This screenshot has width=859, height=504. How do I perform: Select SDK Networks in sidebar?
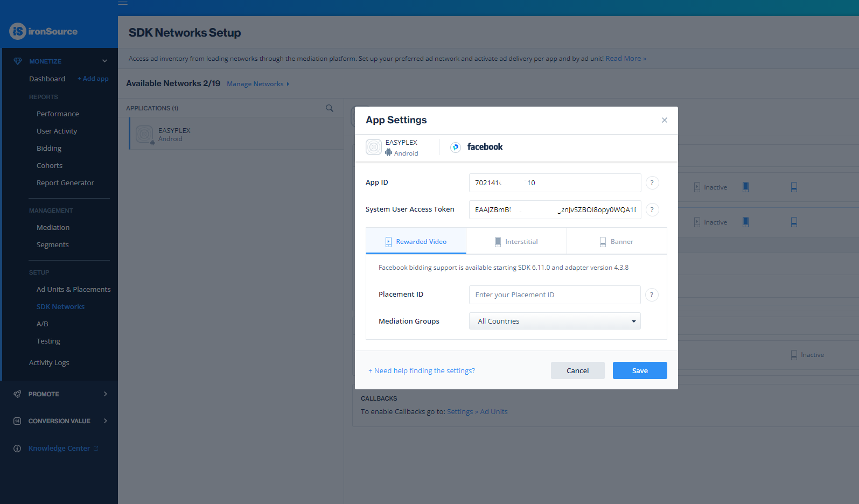(x=60, y=306)
